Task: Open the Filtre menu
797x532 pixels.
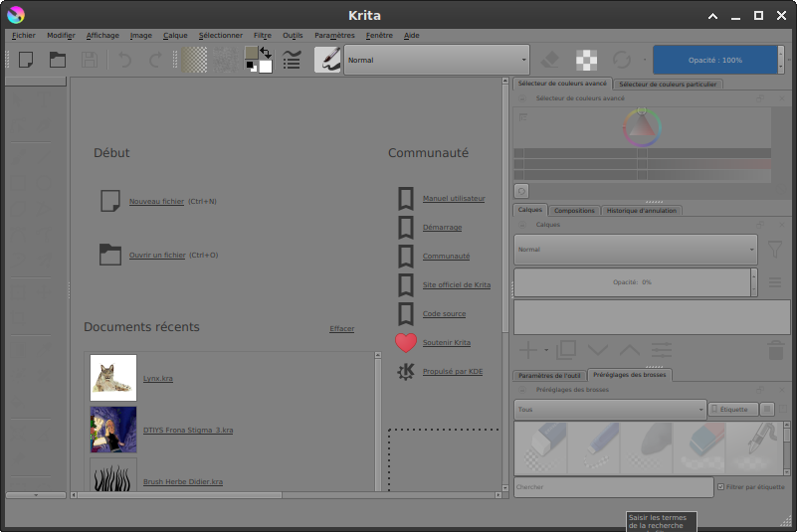Action: (262, 35)
